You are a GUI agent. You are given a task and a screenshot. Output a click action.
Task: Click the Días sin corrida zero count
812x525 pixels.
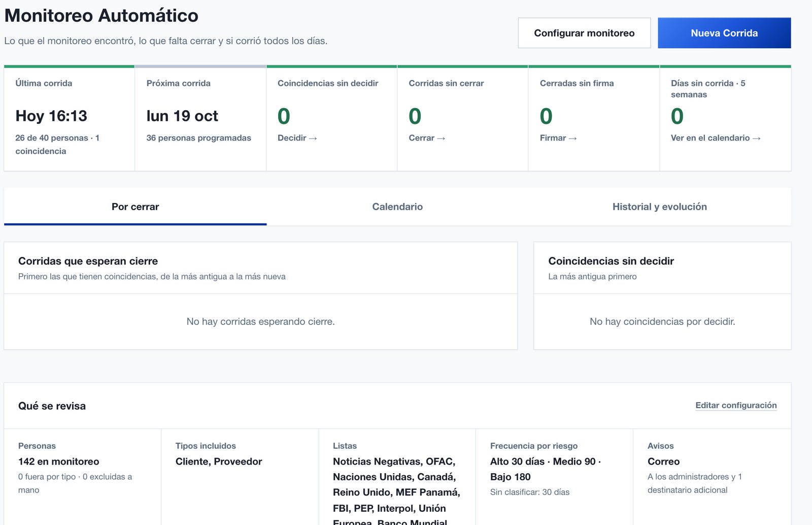[677, 116]
